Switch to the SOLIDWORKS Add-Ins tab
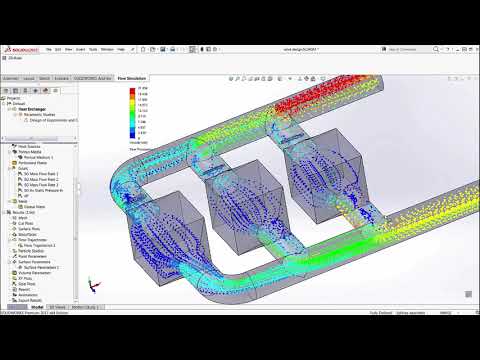 coord(93,78)
